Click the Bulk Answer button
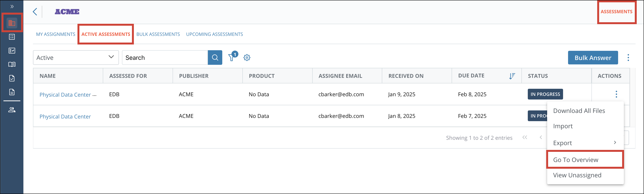Screen dimensions: 644x194 pyautogui.click(x=593, y=58)
